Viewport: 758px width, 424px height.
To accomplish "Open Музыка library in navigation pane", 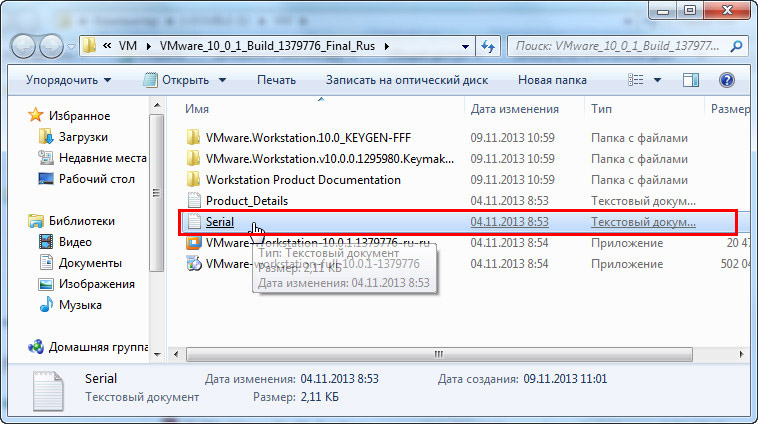I will pyautogui.click(x=80, y=306).
